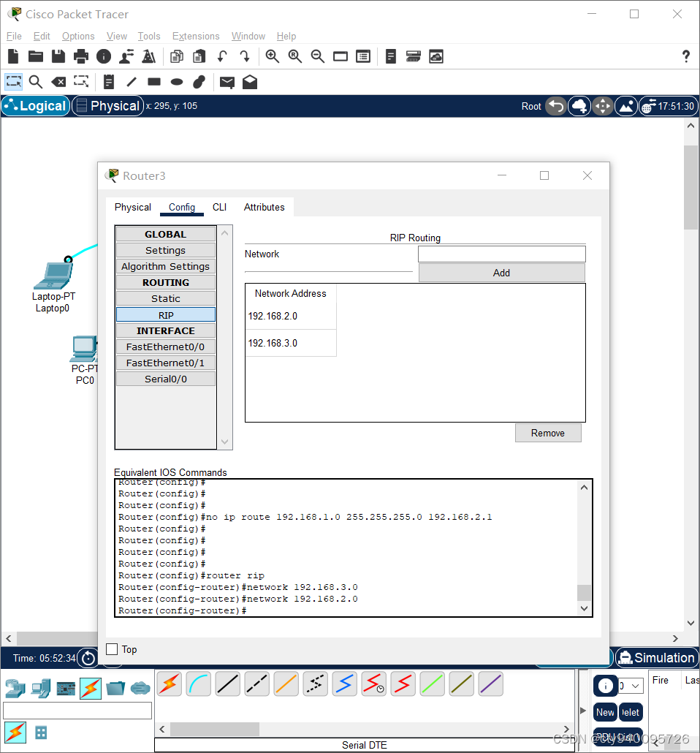700x753 pixels.
Task: Click the New file icon in toolbar
Action: click(13, 57)
